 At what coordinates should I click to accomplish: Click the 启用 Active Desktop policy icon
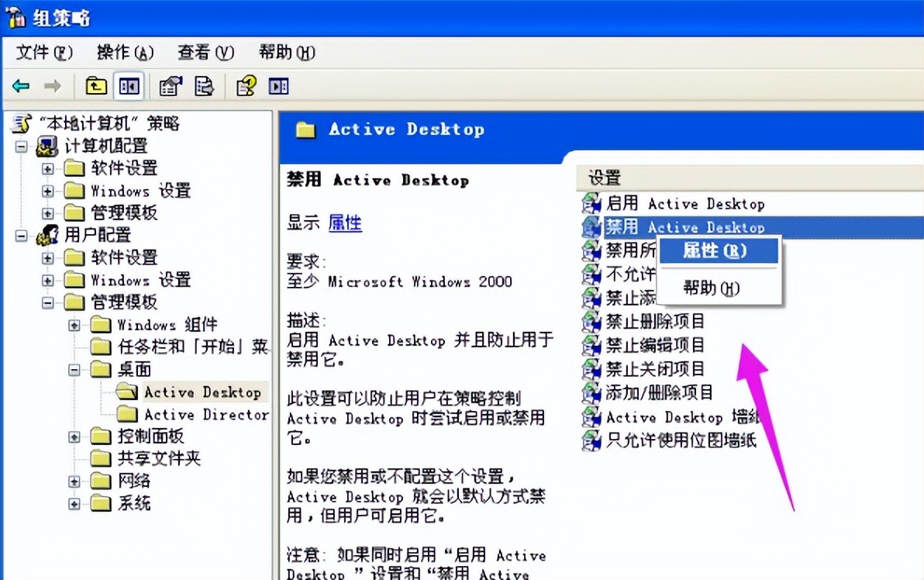(x=591, y=203)
